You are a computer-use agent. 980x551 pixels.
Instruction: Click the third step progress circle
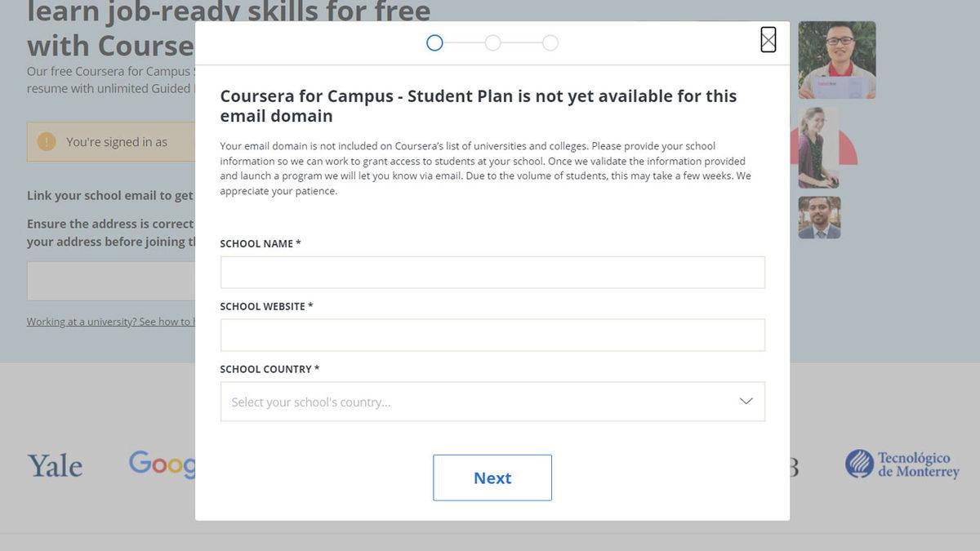pos(550,42)
